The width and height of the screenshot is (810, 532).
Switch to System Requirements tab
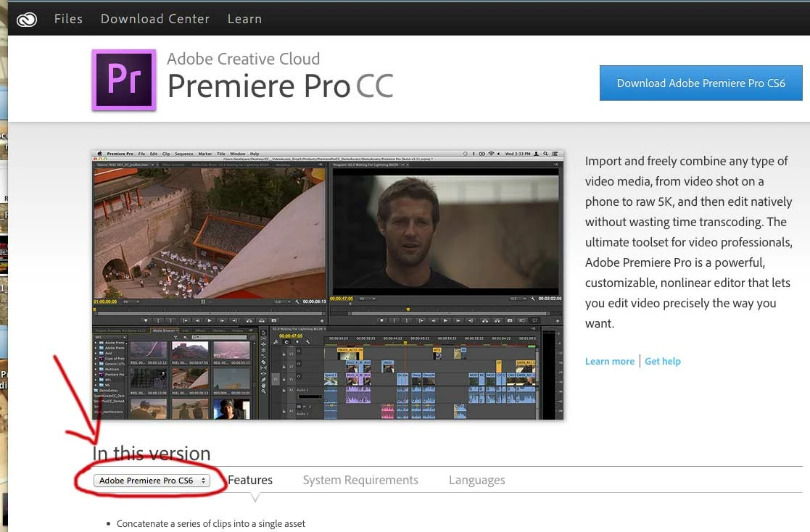point(360,480)
